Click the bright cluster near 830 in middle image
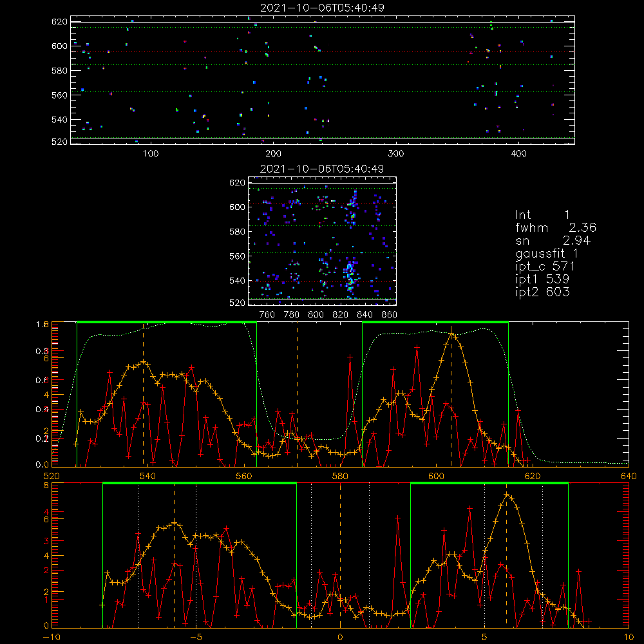The height and width of the screenshot is (644, 644). coord(350,276)
